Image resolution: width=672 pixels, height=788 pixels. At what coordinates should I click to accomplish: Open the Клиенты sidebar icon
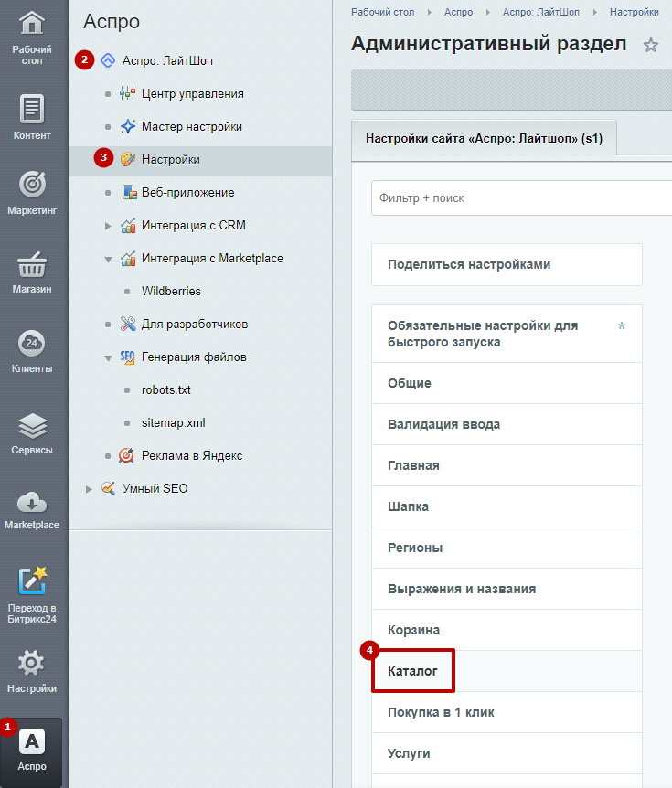32,343
